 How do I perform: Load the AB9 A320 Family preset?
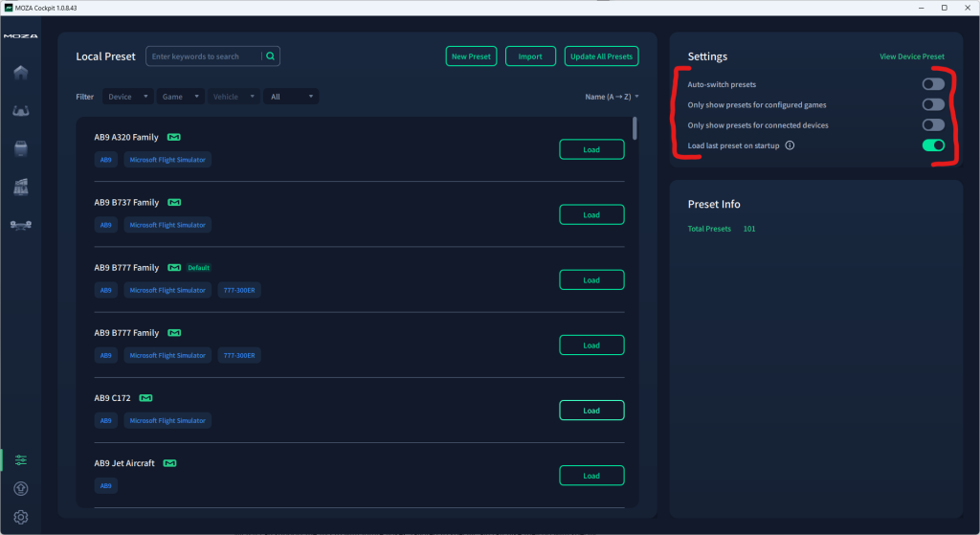591,149
